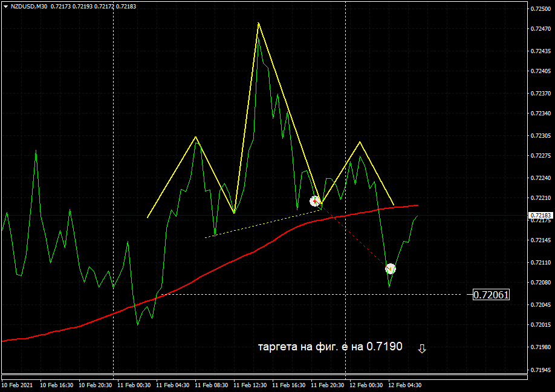
Task: Click the "10 Feb 20:30" time axis label
Action: [x=95, y=385]
